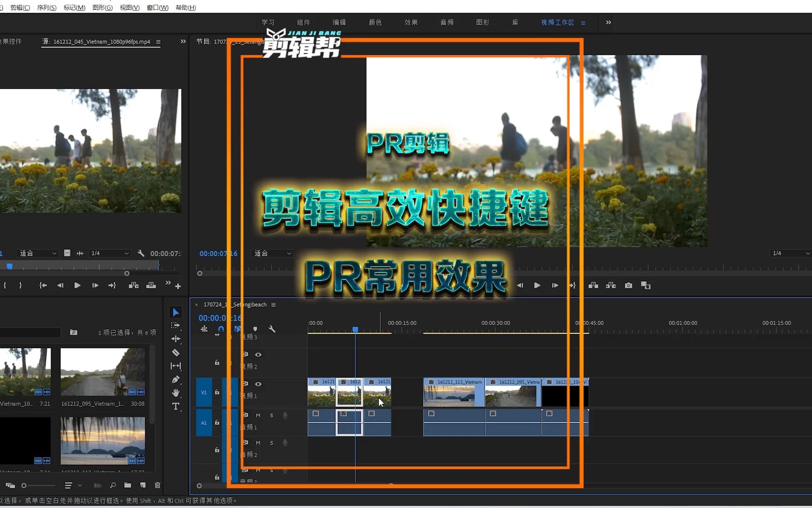812x508 pixels.
Task: Open the 窗口(W) menu
Action: click(x=157, y=8)
